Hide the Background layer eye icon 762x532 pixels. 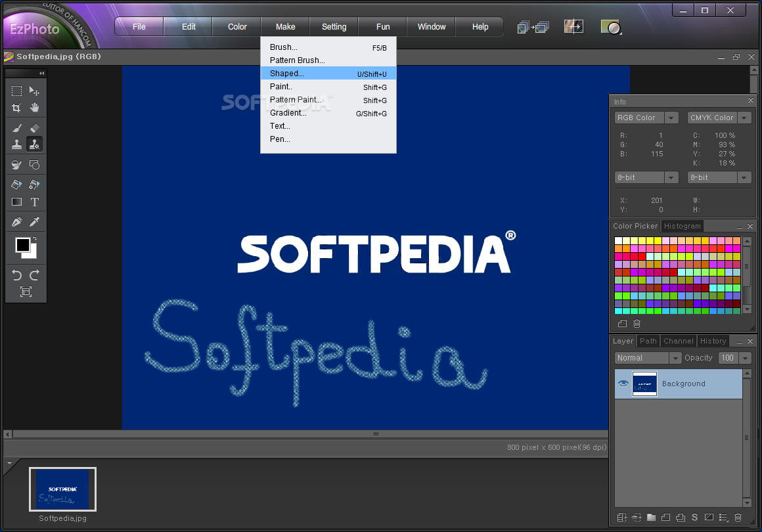623,384
